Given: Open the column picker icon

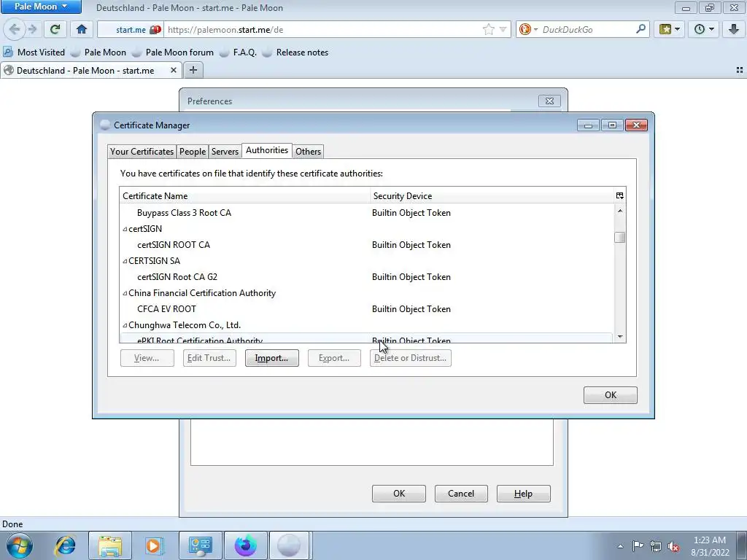Looking at the screenshot, I should [620, 195].
